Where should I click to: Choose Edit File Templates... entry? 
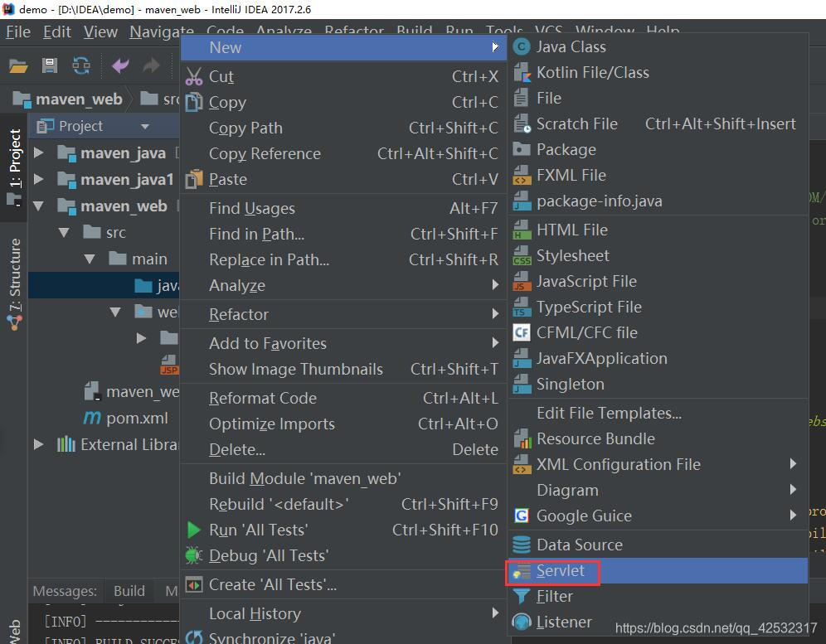657,414
